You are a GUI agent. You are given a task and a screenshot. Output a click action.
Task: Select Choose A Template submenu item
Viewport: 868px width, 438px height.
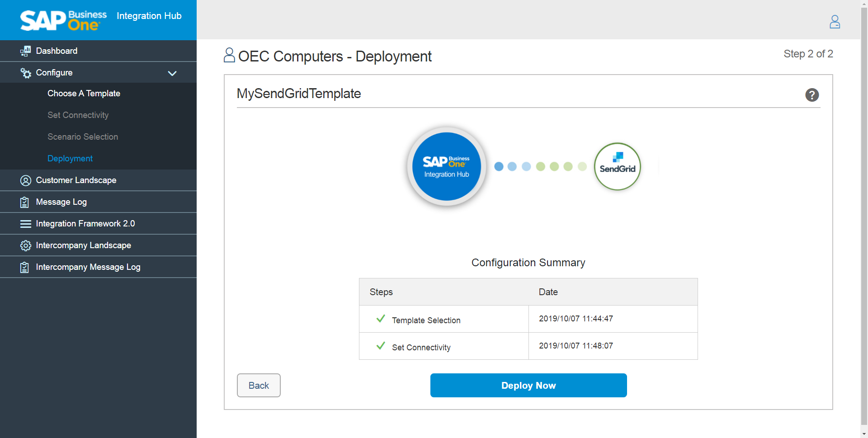tap(84, 94)
